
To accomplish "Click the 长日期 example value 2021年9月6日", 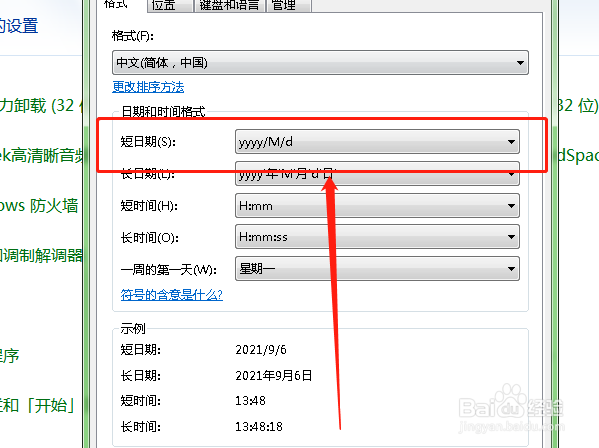I will (x=274, y=375).
